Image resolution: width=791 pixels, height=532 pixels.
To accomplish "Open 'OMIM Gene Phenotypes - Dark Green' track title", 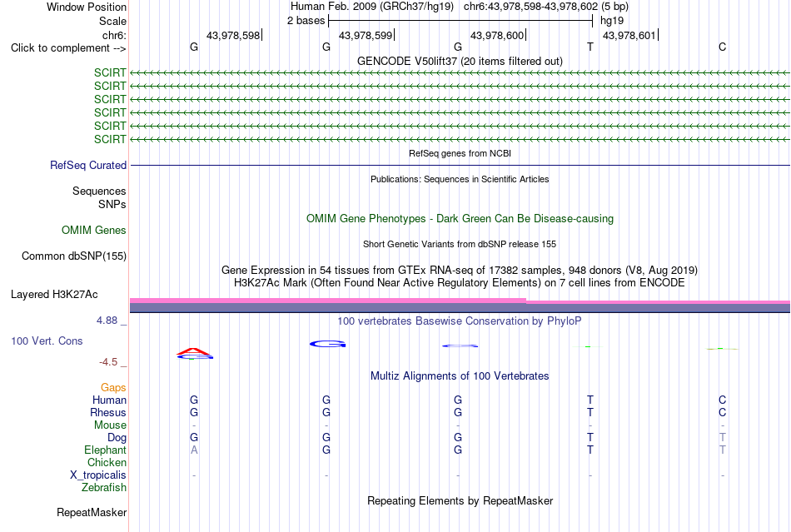I will (460, 218).
